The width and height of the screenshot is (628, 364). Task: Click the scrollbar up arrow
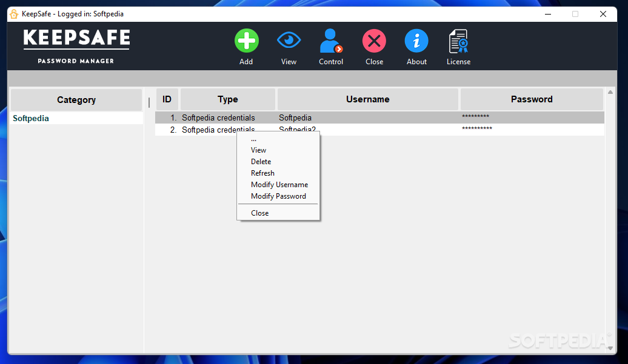[x=610, y=93]
